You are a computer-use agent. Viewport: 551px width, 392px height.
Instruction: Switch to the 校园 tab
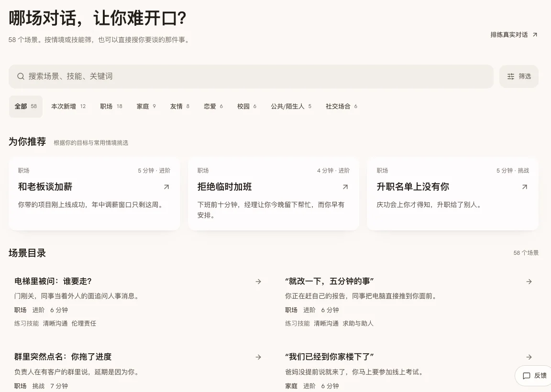(x=247, y=107)
